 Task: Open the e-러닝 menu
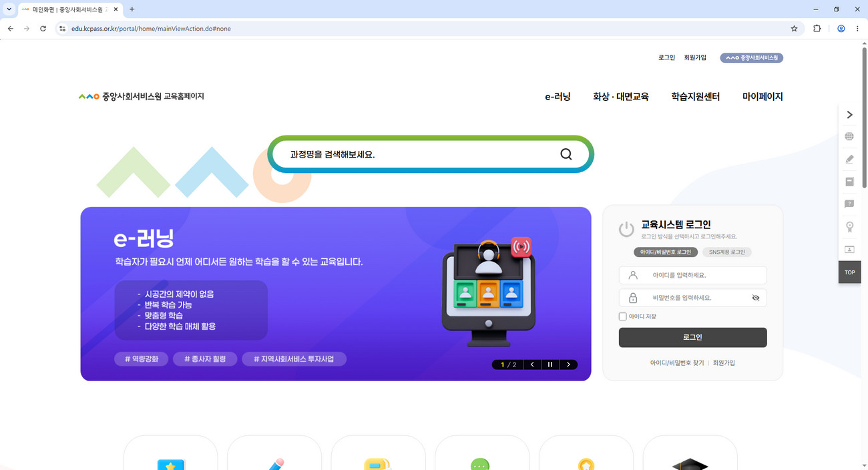[558, 96]
